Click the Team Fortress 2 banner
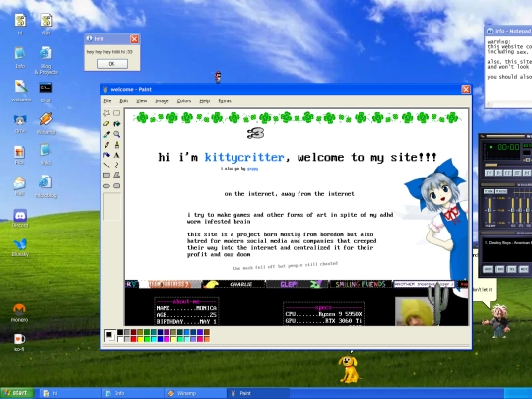This screenshot has width=532, height=399. click(170, 284)
